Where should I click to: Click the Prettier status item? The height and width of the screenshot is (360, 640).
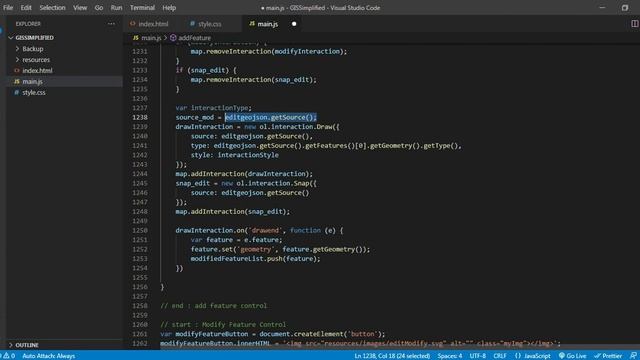[x=608, y=356]
